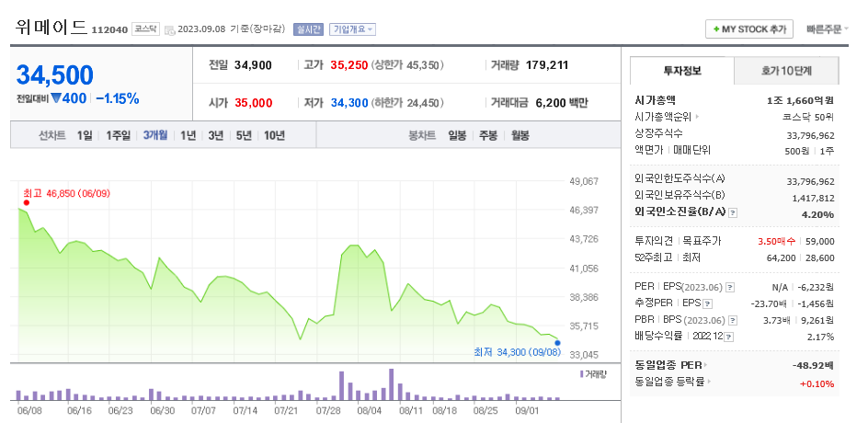This screenshot has width=868, height=423.
Task: Click the blue 최저 marker on the chart
Action: (x=557, y=343)
